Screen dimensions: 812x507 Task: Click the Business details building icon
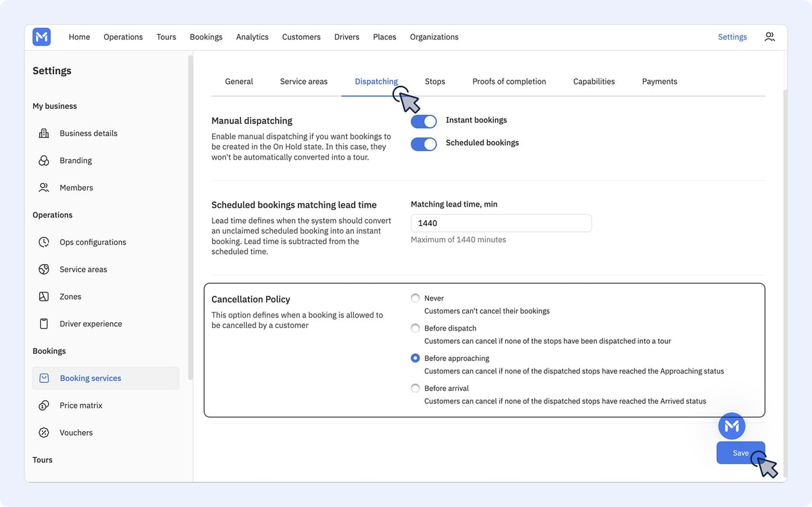(44, 133)
